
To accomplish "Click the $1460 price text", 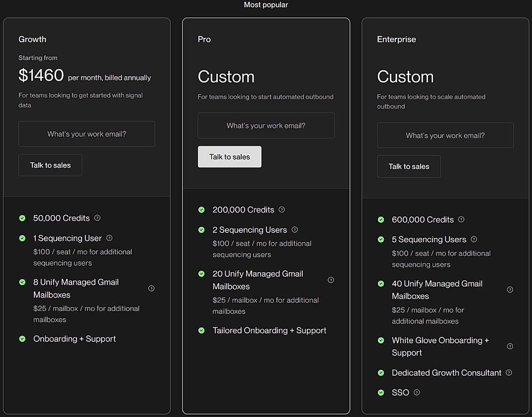I will click(x=41, y=75).
